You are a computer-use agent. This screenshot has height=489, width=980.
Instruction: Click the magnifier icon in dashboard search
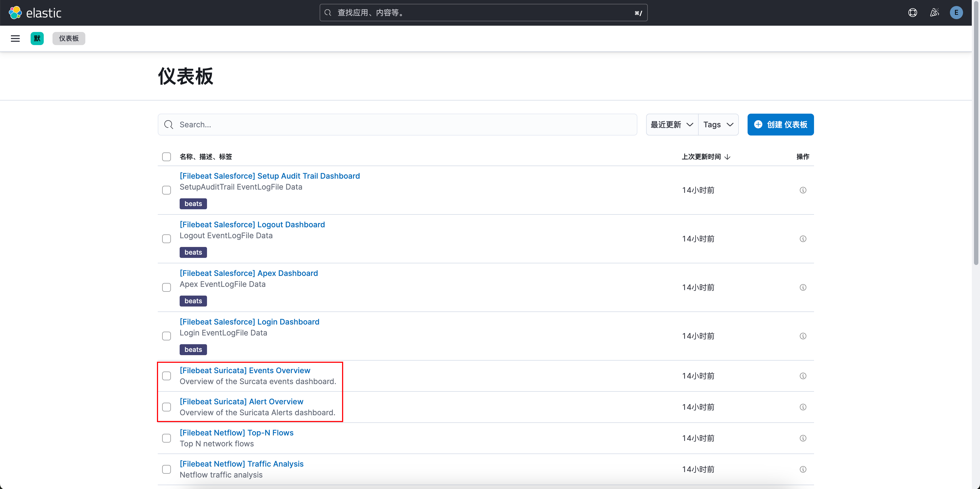click(x=168, y=125)
